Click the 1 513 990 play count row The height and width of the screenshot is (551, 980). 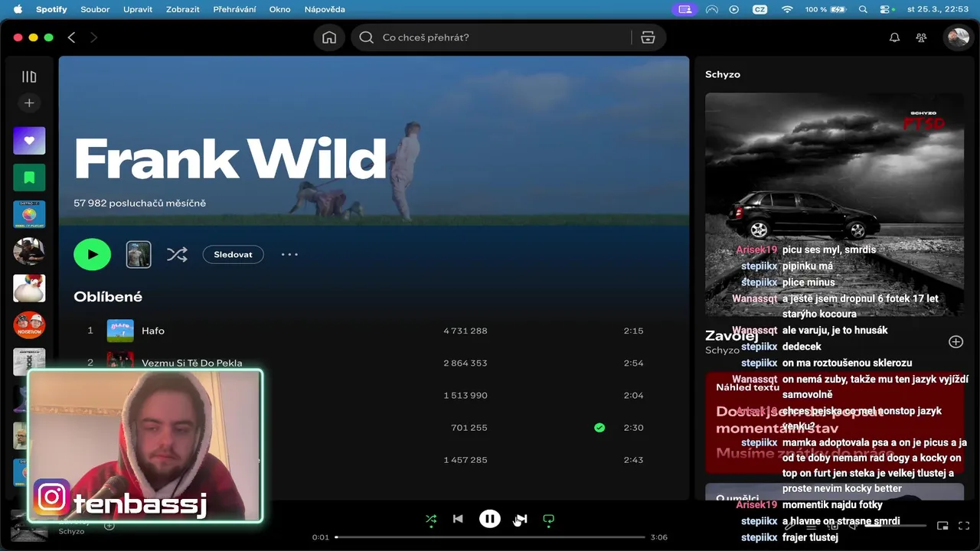pos(465,396)
